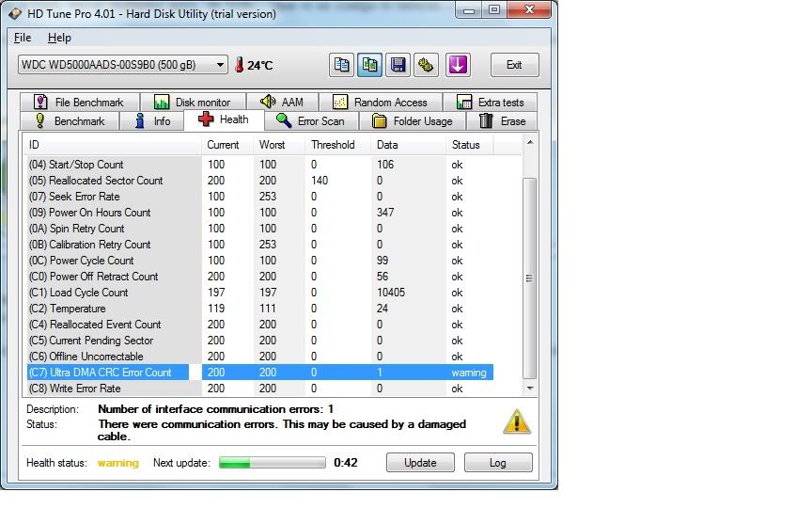
Task: Switch to the Benchmark tab
Action: [x=70, y=121]
